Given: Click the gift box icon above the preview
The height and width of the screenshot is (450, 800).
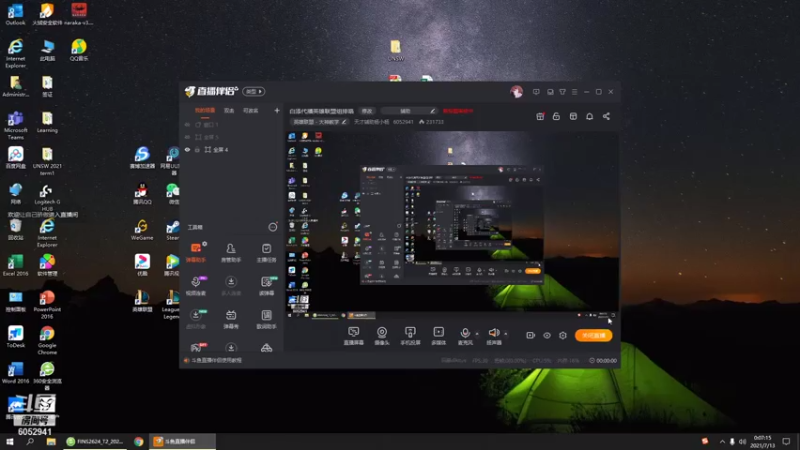Looking at the screenshot, I should [540, 116].
